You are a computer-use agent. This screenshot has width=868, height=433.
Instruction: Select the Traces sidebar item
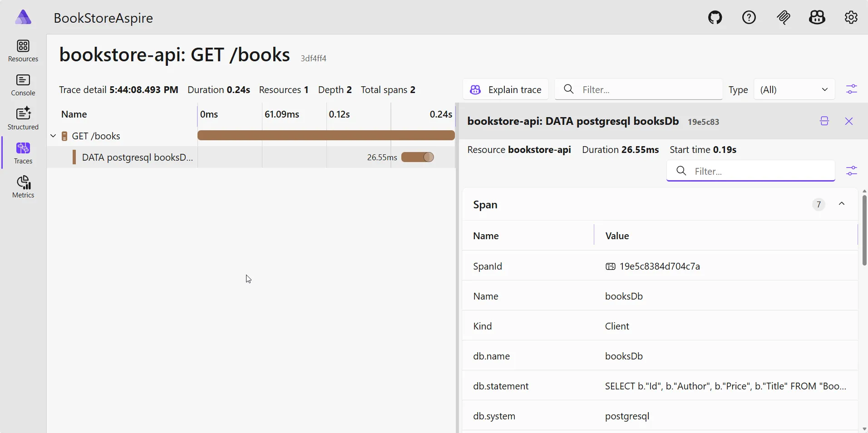click(x=23, y=153)
